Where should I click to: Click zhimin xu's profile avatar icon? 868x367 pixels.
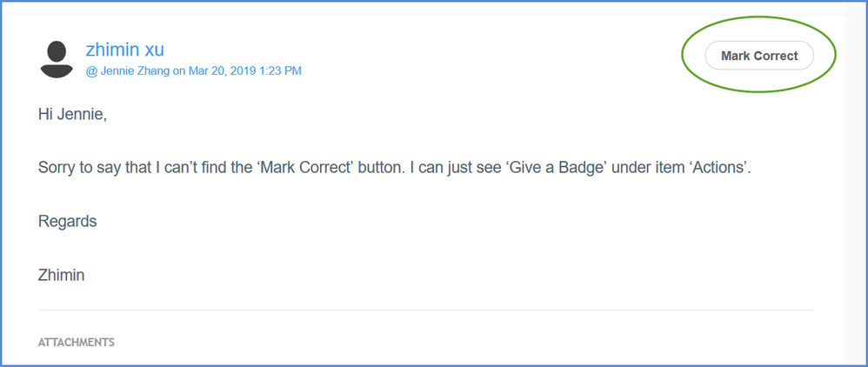tap(57, 59)
